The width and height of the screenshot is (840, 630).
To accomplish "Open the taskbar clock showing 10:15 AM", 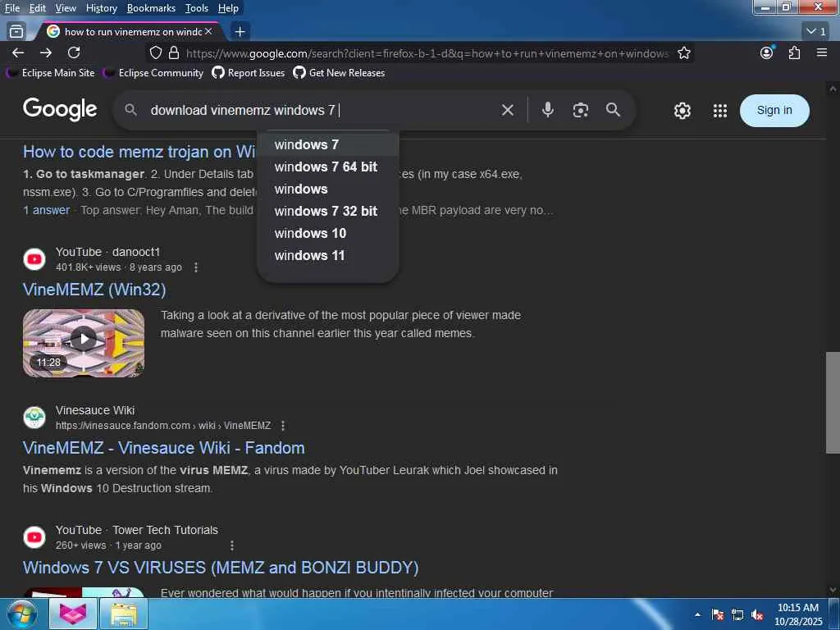I will tap(797, 614).
